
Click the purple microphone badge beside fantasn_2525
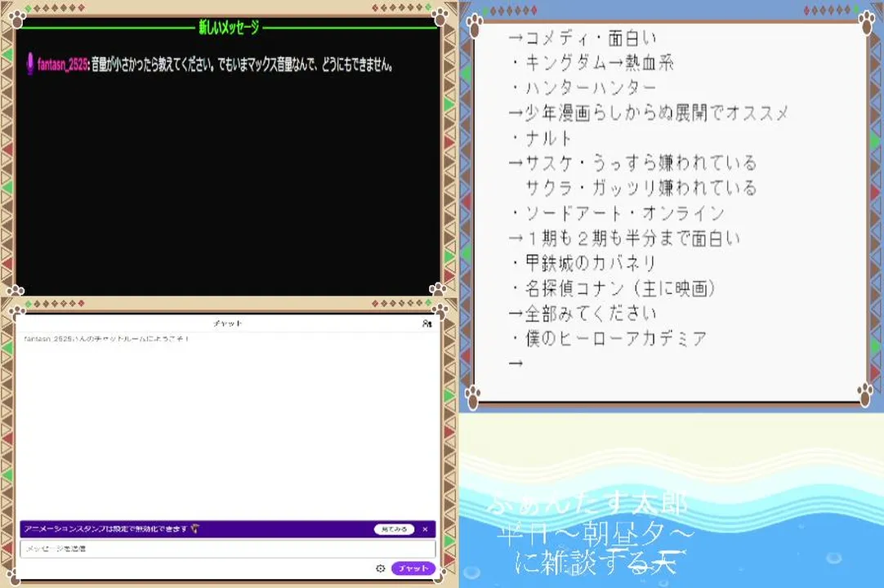[x=30, y=64]
